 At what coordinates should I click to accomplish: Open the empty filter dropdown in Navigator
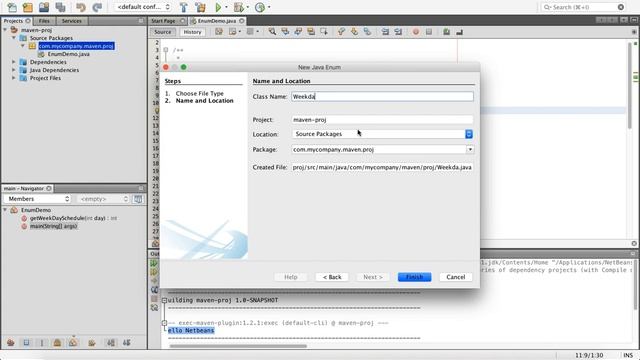(x=103, y=199)
